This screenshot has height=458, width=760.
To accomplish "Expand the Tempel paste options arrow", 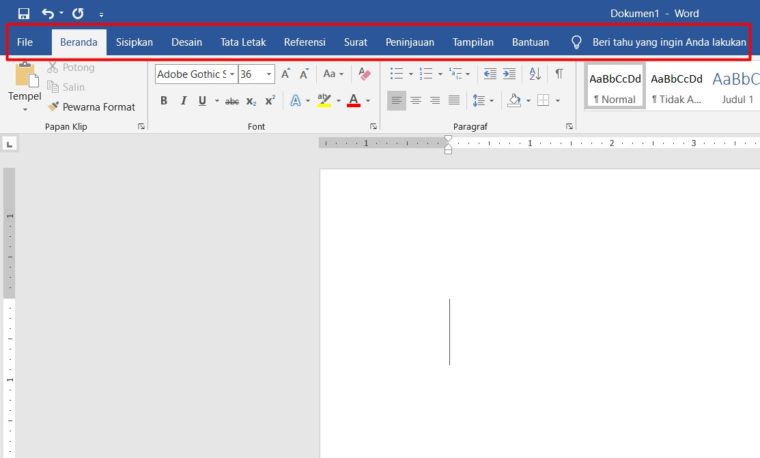I will (25, 110).
